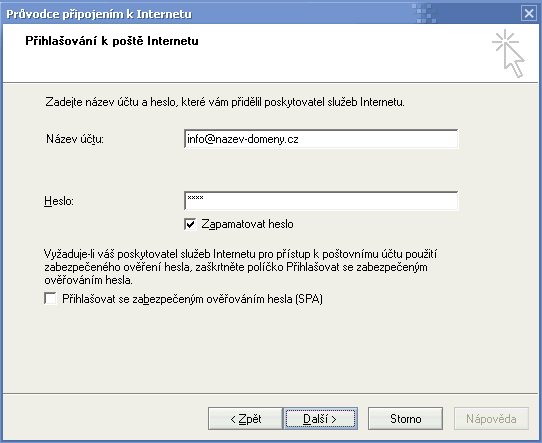Click the Název účtu input field

[321, 139]
